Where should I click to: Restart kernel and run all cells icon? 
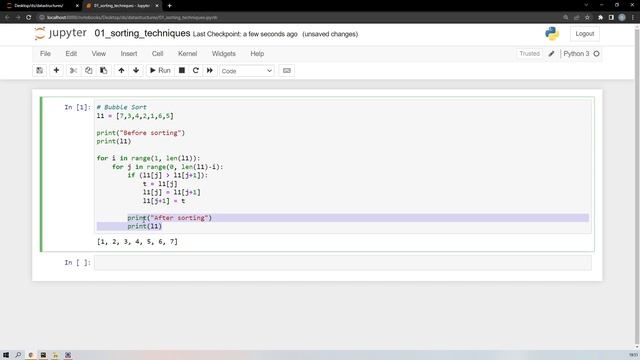(x=210, y=71)
